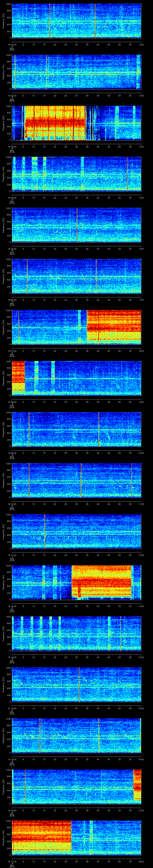Click the 5:00 end-time axis label
The image size is (153, 868).
coord(141,197)
